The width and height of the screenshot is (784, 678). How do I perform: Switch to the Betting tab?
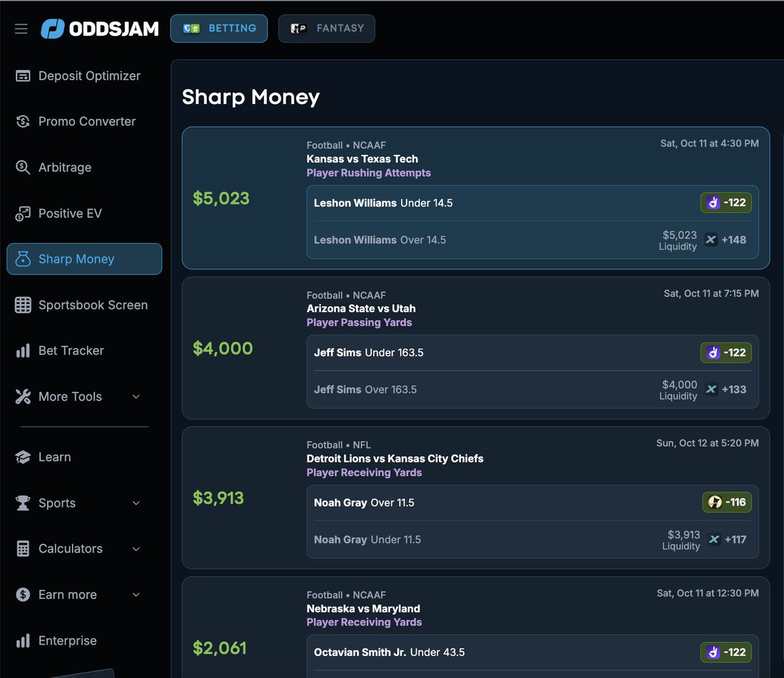(219, 29)
